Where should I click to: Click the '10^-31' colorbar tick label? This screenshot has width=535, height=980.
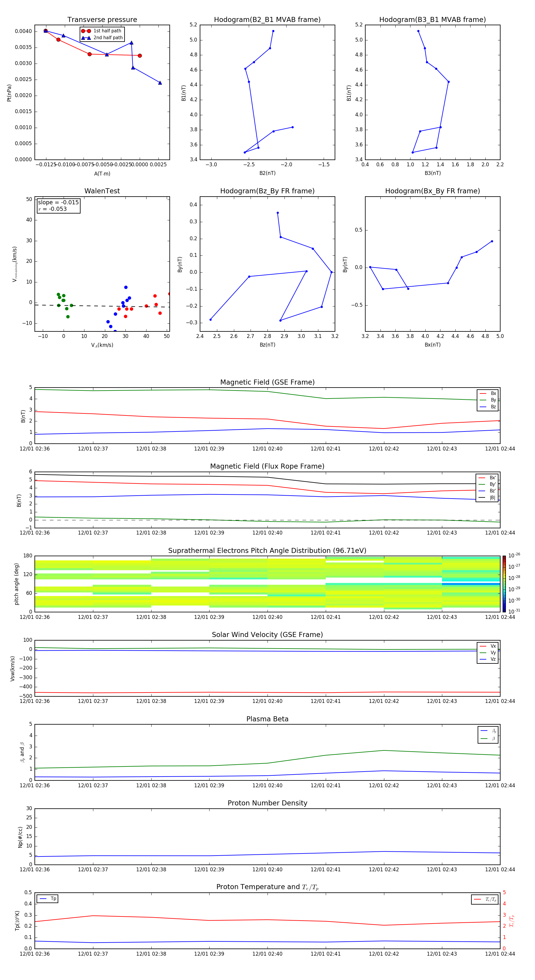[514, 611]
